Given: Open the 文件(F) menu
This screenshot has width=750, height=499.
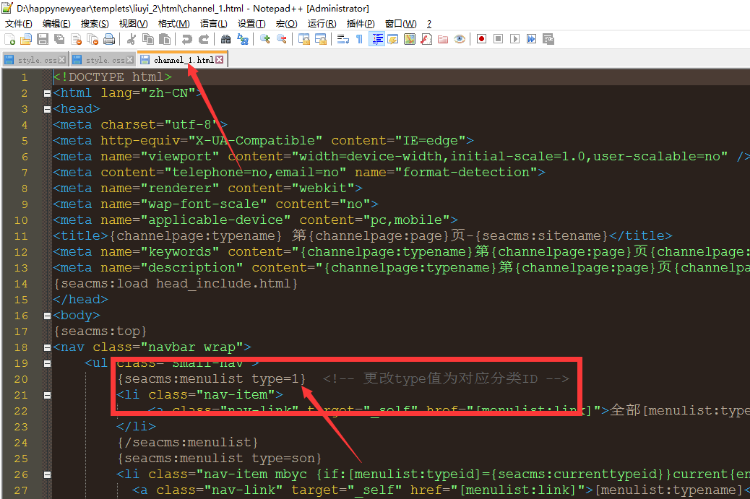Looking at the screenshot, I should (x=19, y=24).
